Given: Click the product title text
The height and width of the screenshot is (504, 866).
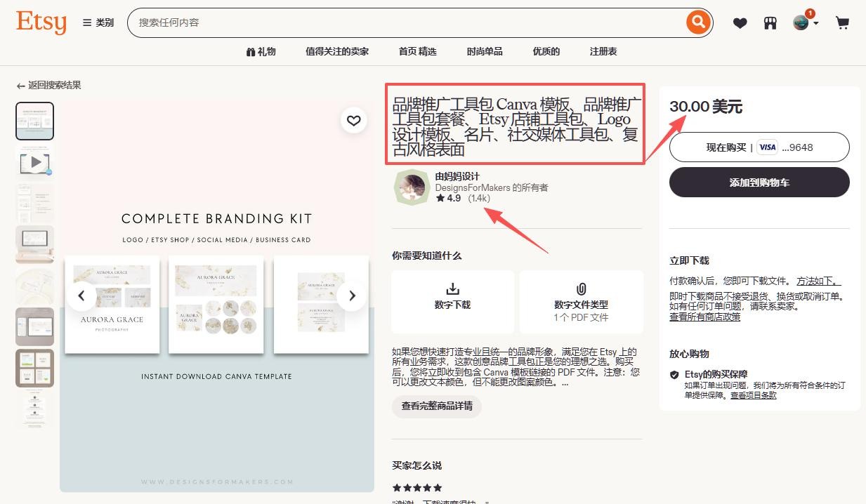Looking at the screenshot, I should 516,127.
